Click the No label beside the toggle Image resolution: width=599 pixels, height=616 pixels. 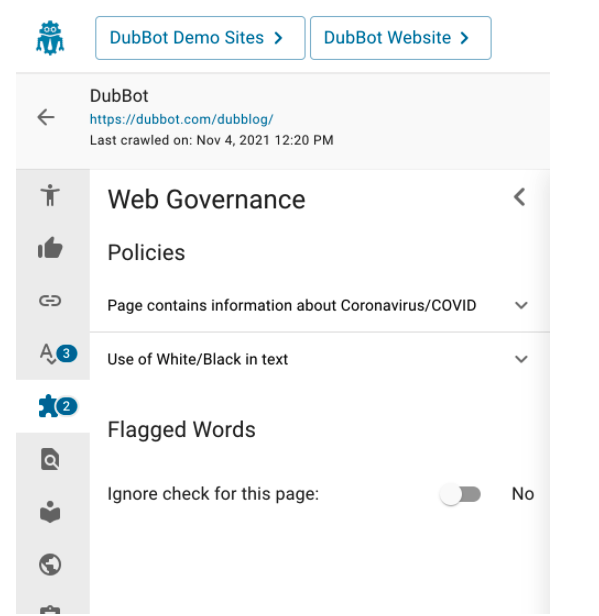(523, 494)
